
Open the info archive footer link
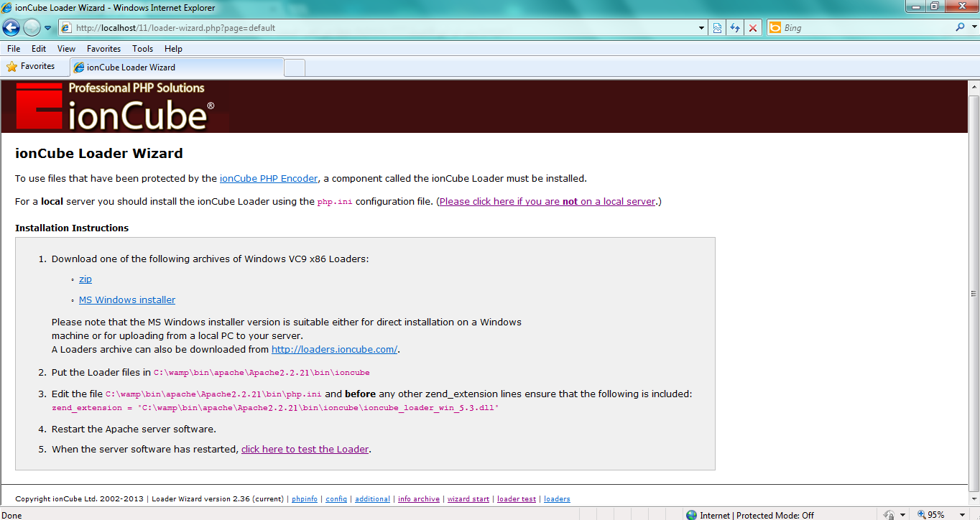click(419, 498)
